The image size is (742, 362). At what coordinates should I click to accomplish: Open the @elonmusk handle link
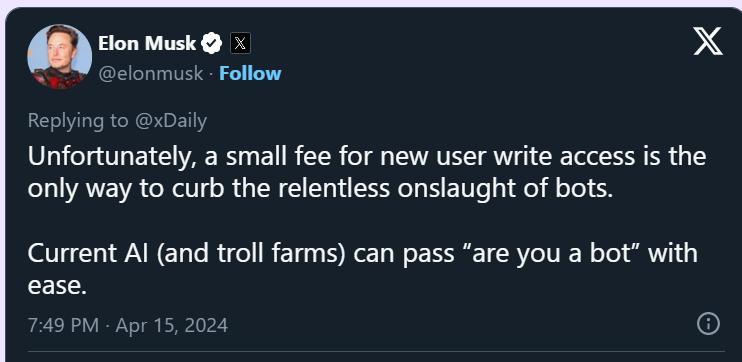click(x=150, y=73)
